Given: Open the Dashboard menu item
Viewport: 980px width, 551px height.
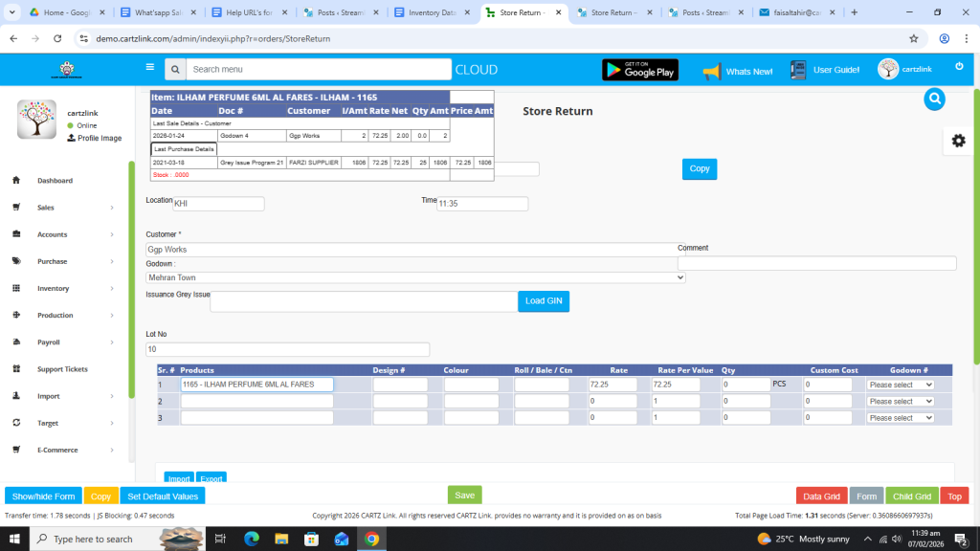Looking at the screenshot, I should [x=55, y=181].
